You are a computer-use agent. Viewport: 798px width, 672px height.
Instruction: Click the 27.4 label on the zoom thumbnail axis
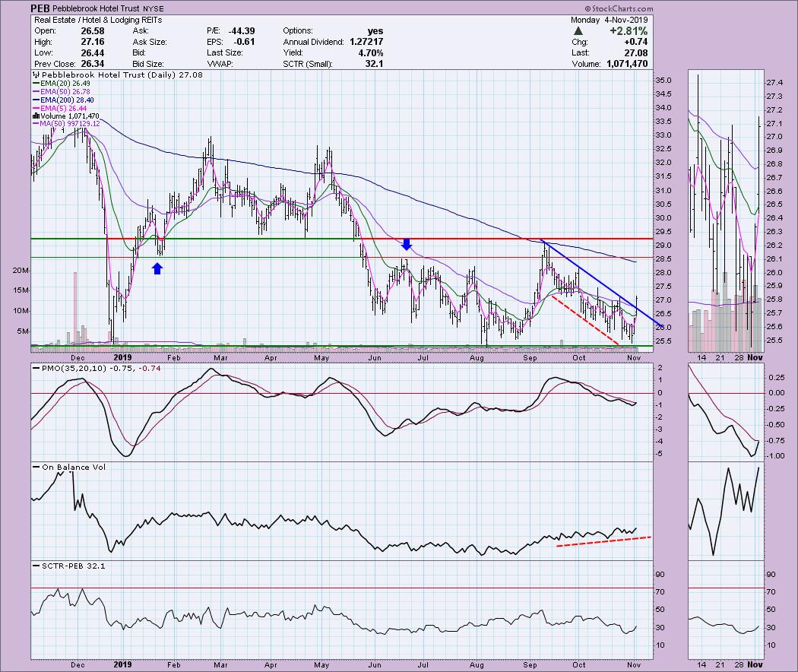tap(774, 83)
